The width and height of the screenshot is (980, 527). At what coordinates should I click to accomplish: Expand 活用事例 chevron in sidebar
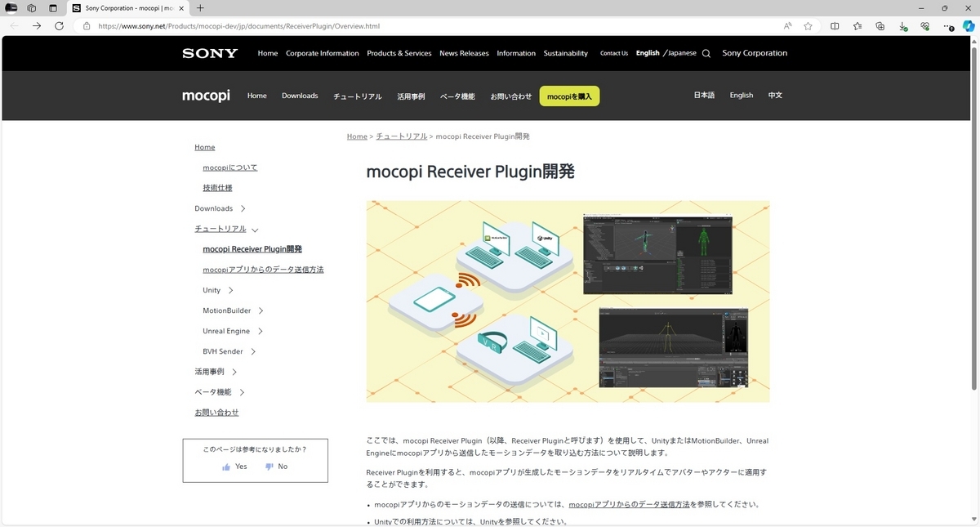coord(234,373)
